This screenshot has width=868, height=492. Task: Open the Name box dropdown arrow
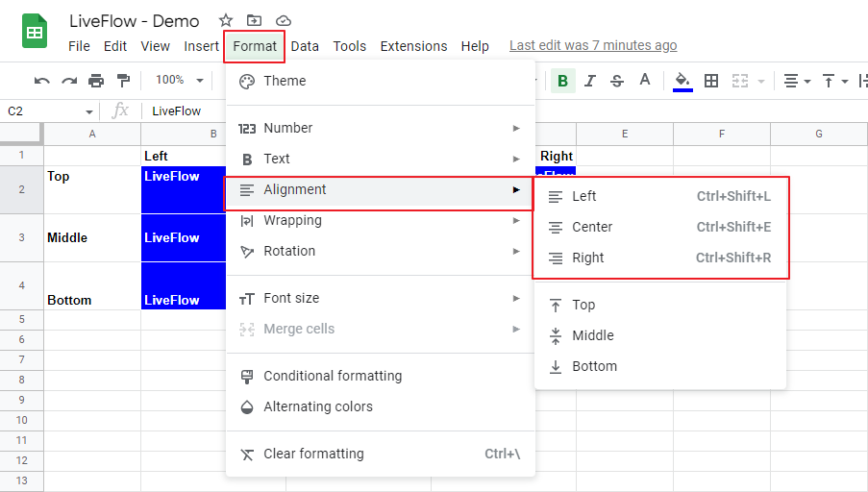tap(88, 111)
